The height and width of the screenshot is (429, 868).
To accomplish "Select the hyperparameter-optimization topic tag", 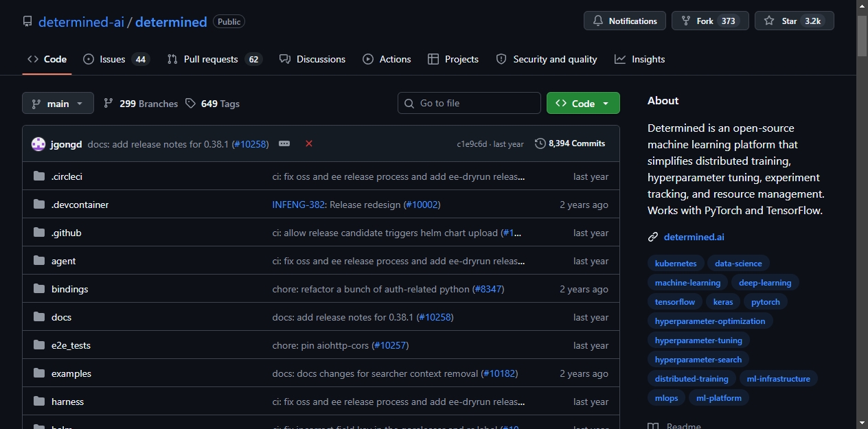I will click(710, 321).
